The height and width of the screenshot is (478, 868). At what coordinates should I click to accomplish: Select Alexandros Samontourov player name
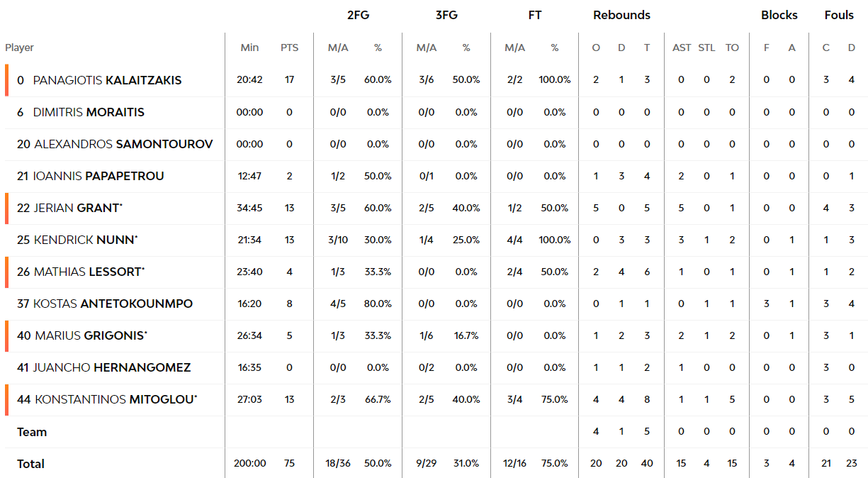click(x=123, y=144)
